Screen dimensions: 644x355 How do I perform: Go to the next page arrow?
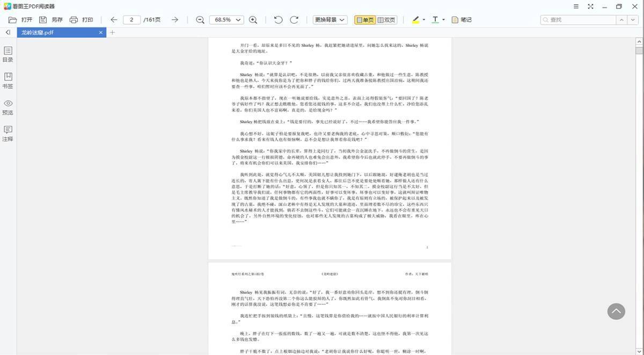(175, 20)
